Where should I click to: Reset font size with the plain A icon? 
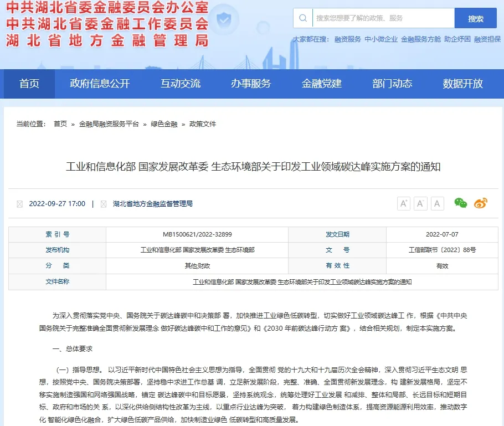tap(437, 203)
